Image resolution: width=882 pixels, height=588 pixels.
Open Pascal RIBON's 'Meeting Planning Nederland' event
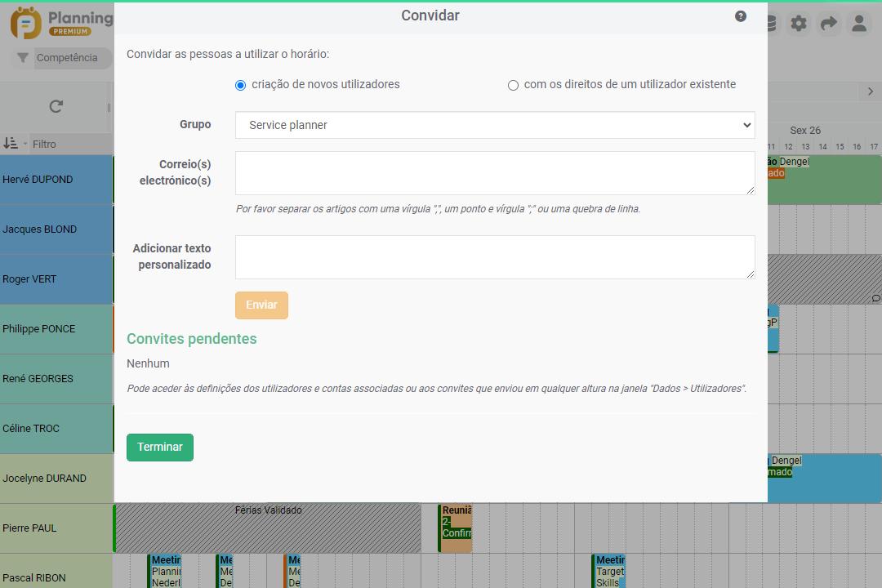pos(164,571)
